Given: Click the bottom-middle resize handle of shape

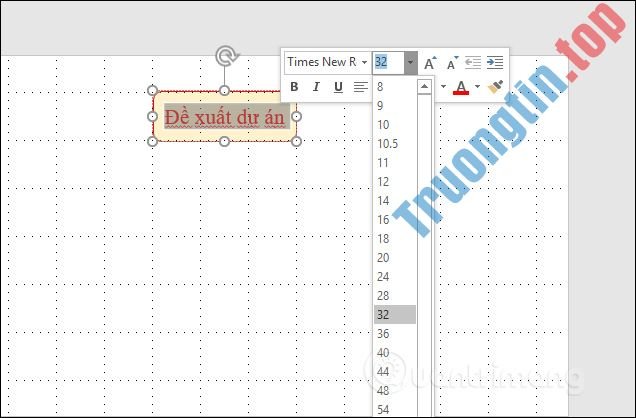Looking at the screenshot, I should [224, 141].
